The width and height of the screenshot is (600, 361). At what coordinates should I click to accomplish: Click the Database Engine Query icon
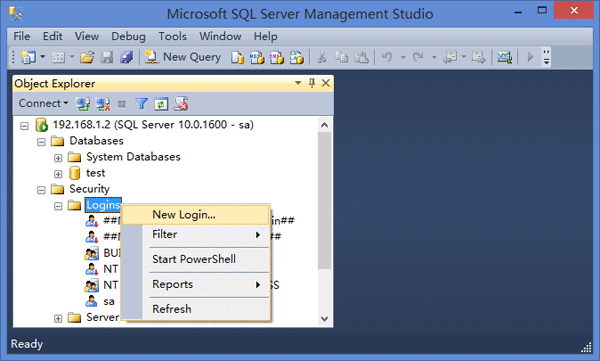pos(238,57)
